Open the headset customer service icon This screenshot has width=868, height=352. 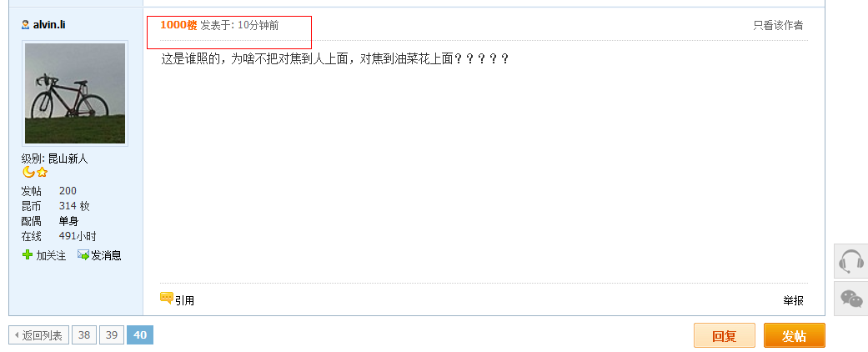pyautogui.click(x=850, y=261)
